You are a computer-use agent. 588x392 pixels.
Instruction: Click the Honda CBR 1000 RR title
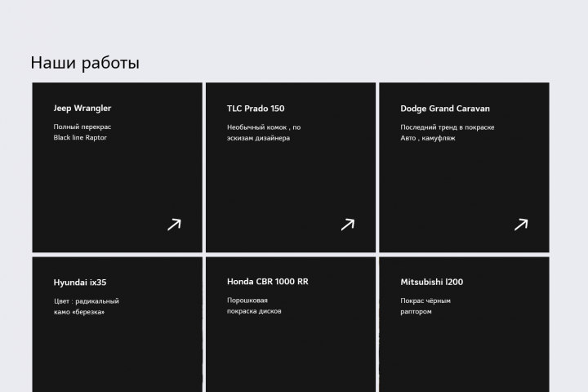[x=268, y=281]
